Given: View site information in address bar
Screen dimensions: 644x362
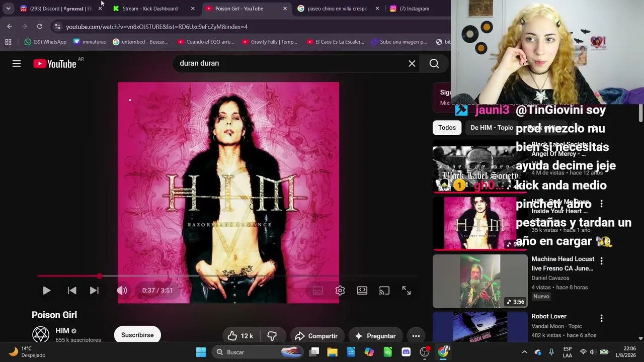Looking at the screenshot, I should [x=57, y=27].
